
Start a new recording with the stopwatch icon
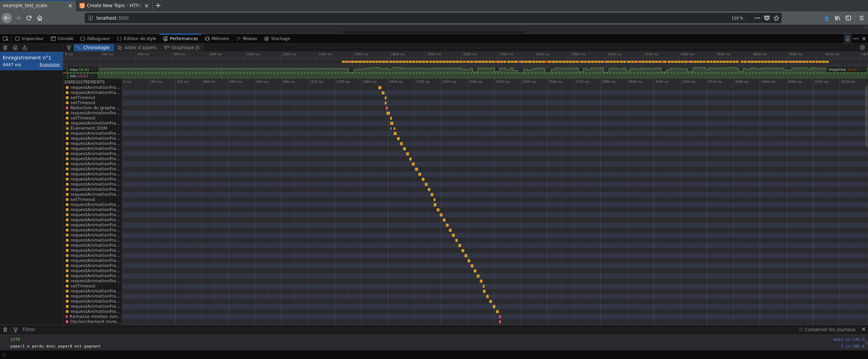(15, 48)
